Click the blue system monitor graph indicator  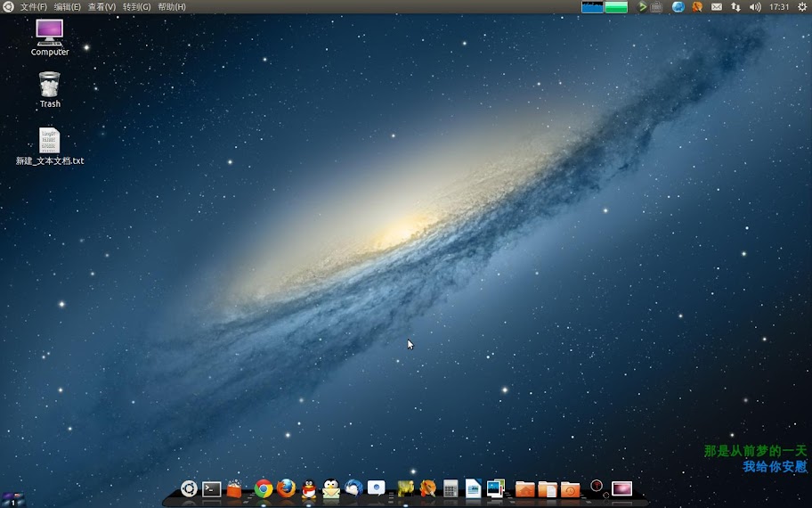[x=592, y=7]
